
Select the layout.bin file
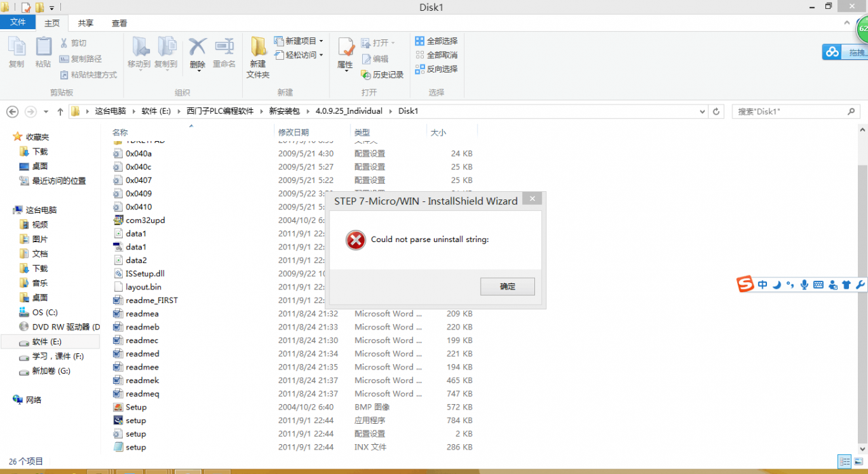pyautogui.click(x=143, y=287)
